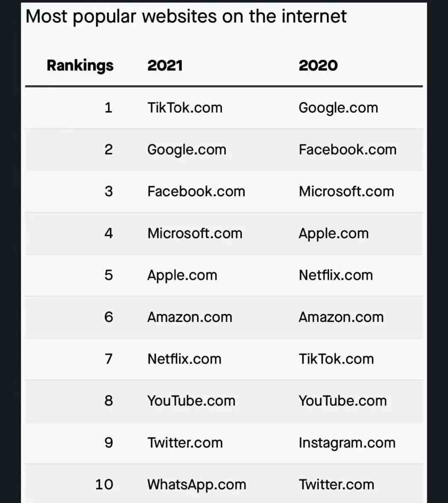Click Google.com in the 2021 column
Viewport: 448px width, 503px height.
(x=187, y=150)
